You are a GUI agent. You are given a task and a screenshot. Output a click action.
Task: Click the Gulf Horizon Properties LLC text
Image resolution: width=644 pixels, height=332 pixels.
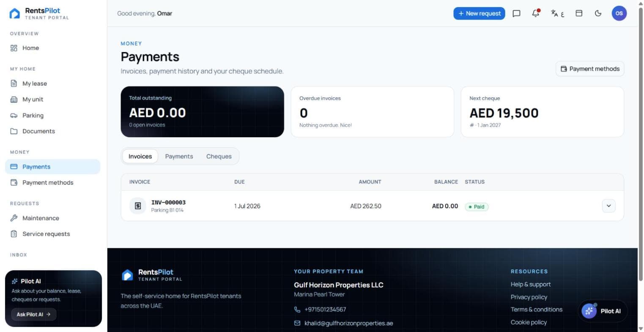(x=339, y=285)
